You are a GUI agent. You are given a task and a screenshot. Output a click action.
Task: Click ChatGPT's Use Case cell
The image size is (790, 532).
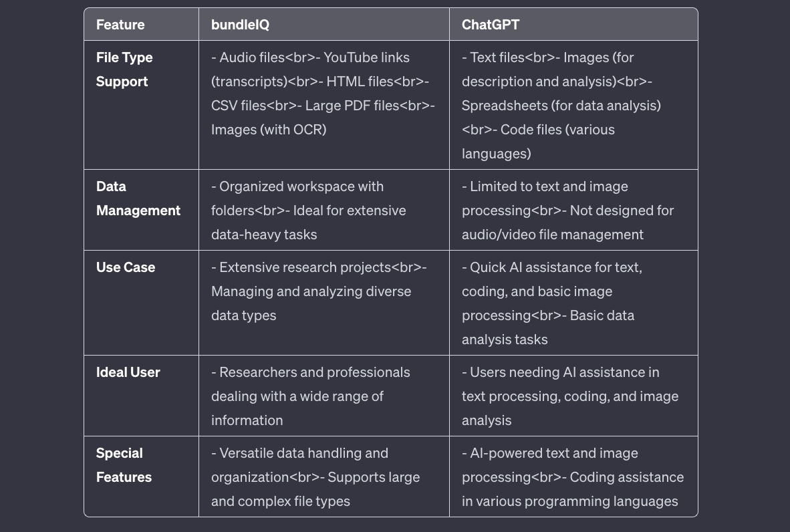click(573, 303)
